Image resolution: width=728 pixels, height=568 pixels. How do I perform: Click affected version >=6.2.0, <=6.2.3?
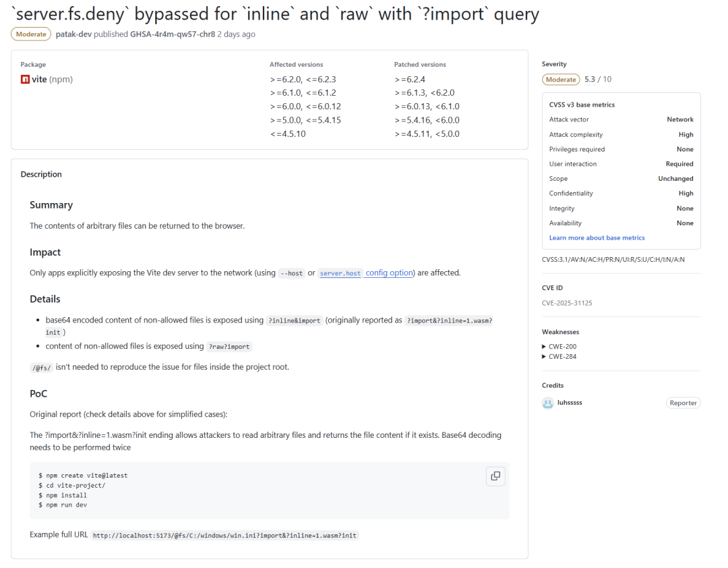pos(303,80)
